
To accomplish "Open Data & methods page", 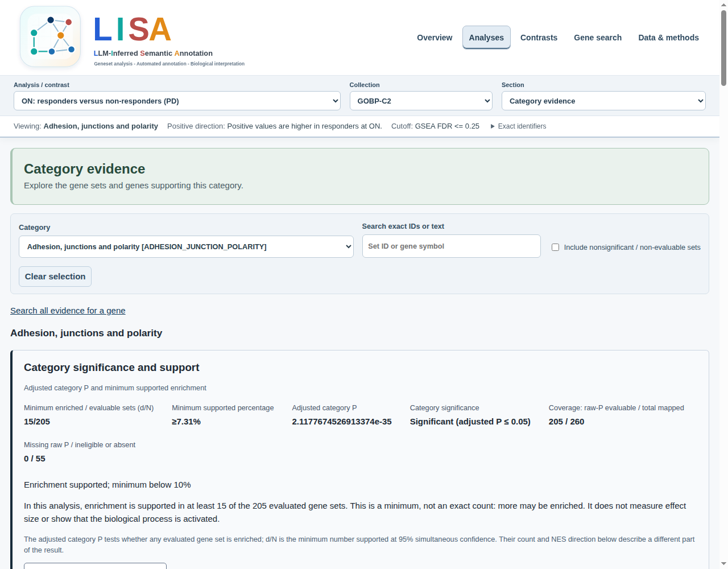I will click(668, 38).
